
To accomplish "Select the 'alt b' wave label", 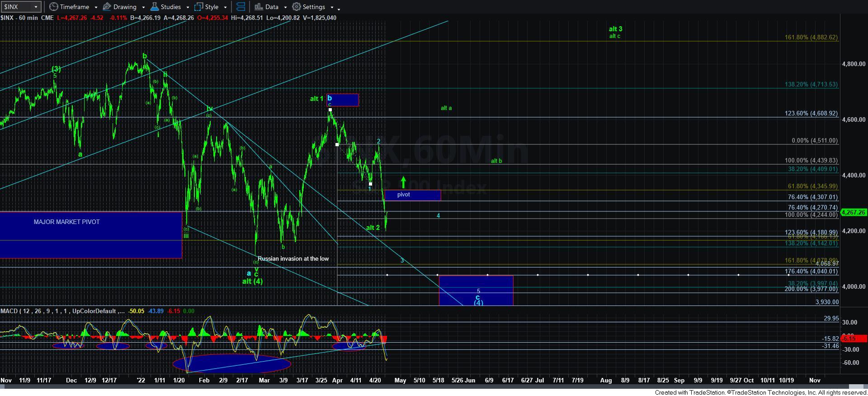I will 496,161.
